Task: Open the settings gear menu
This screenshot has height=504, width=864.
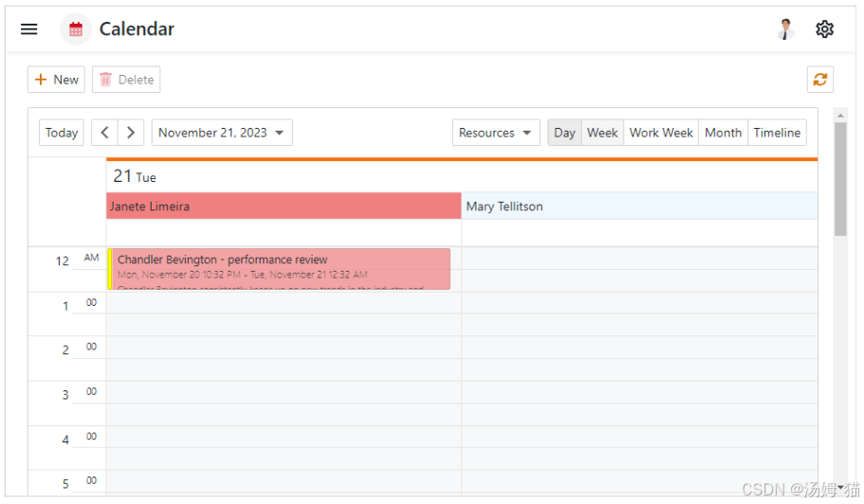Action: point(824,29)
